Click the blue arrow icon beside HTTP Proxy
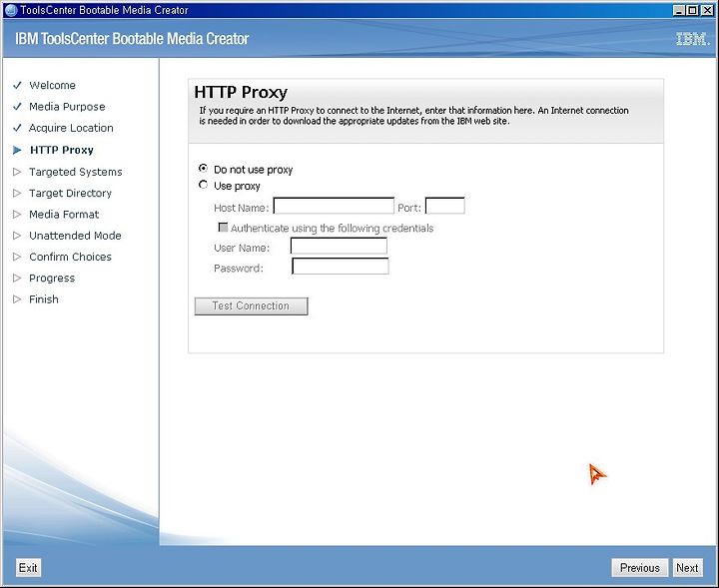The width and height of the screenshot is (719, 588). 17,150
